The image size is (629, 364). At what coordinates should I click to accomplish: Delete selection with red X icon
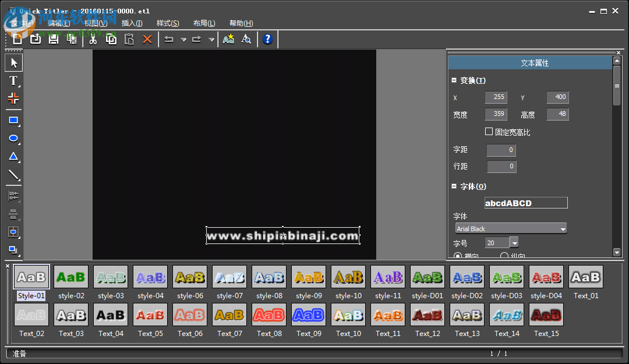[147, 40]
